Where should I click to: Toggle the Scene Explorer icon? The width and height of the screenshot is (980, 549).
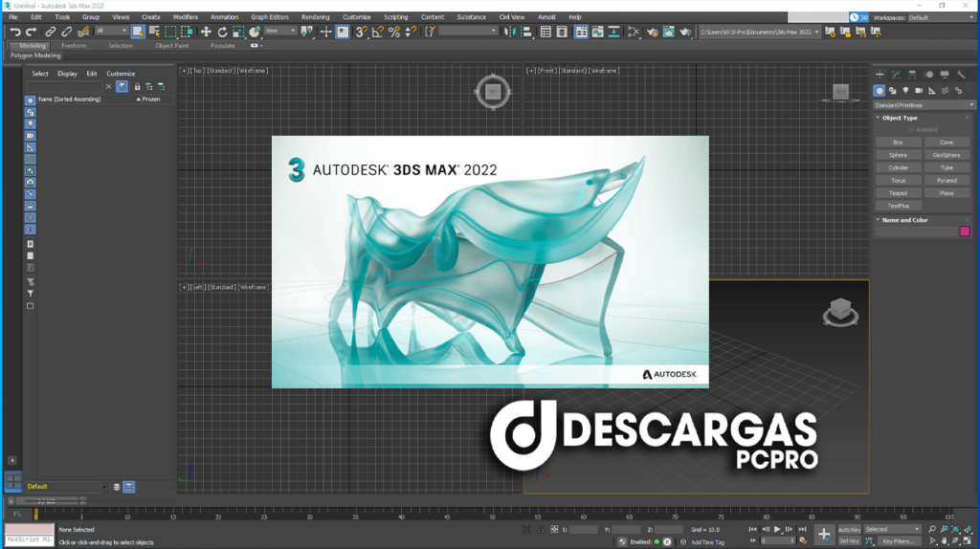(546, 32)
